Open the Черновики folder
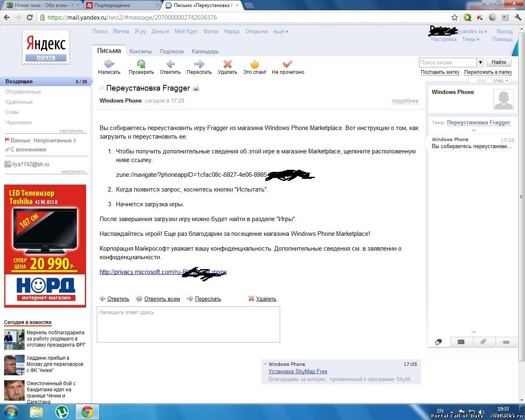The width and height of the screenshot is (525, 420). coord(18,122)
